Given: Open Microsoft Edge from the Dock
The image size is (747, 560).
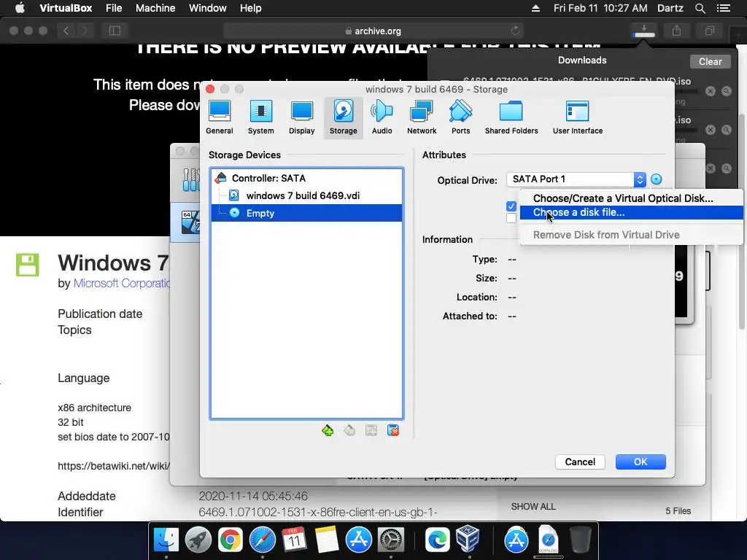Looking at the screenshot, I should pos(437,540).
